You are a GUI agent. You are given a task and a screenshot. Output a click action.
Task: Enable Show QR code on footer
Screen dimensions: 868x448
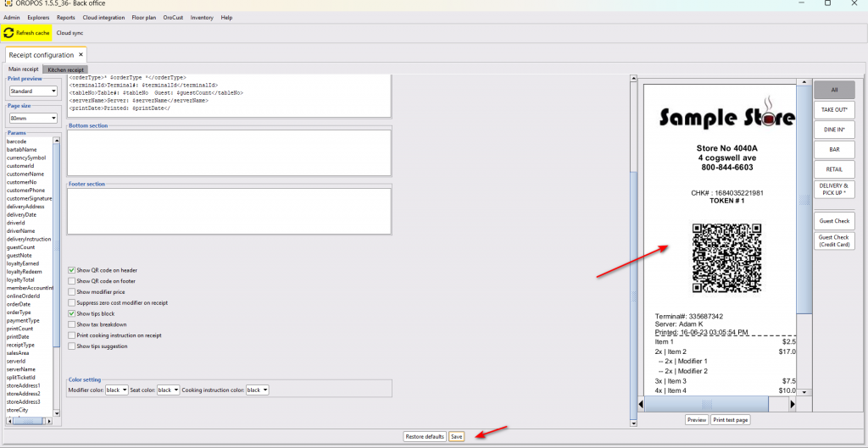(71, 280)
